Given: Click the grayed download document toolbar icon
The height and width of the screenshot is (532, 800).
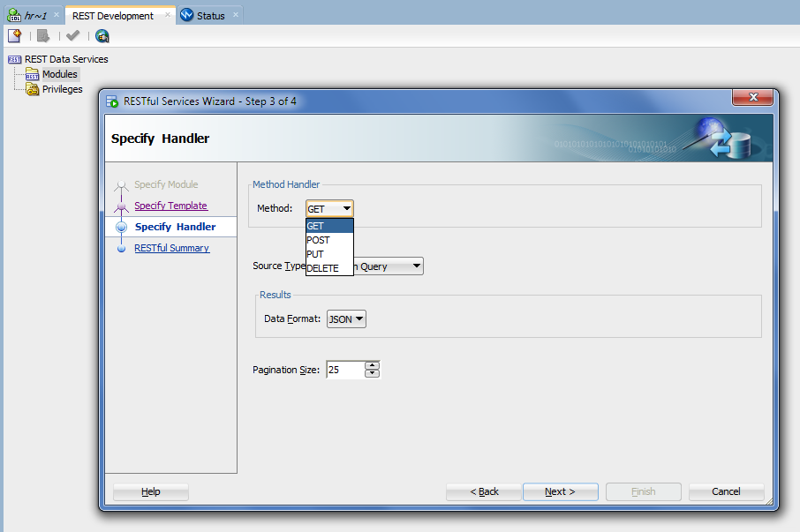Looking at the screenshot, I should [42, 36].
